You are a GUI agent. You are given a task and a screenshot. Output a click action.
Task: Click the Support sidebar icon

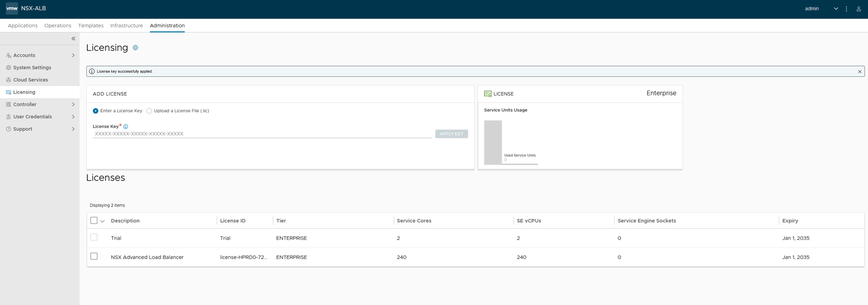[9, 129]
